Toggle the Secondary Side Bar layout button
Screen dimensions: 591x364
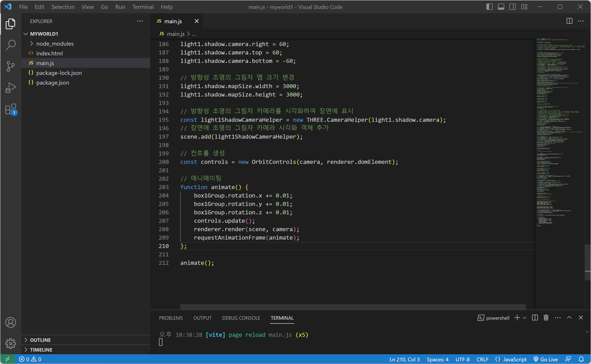tap(513, 7)
